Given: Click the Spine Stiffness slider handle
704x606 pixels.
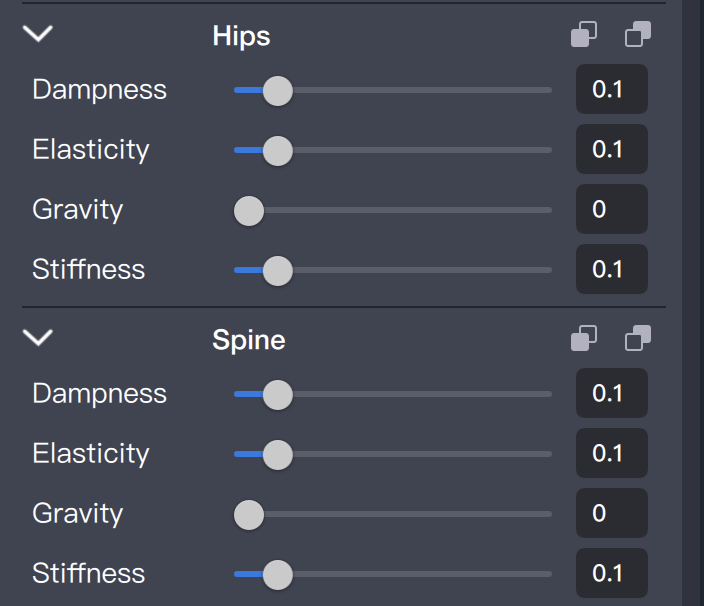Looking at the screenshot, I should 277,574.
